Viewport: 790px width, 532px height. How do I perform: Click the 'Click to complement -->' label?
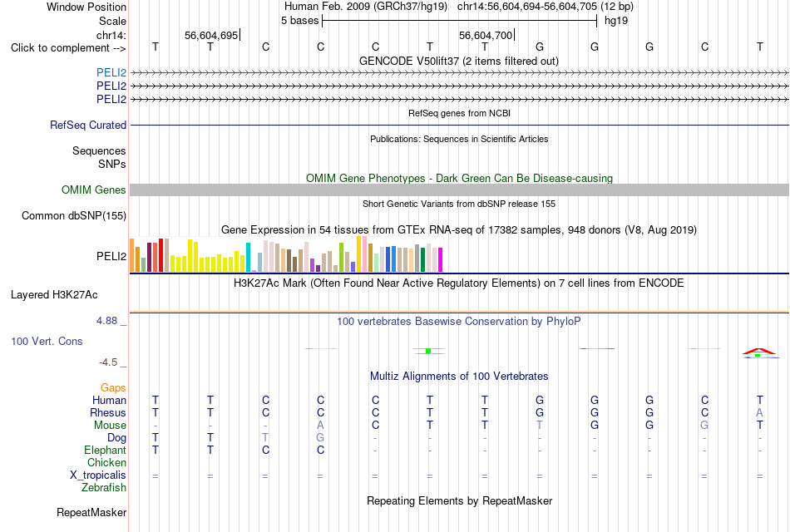pyautogui.click(x=68, y=48)
